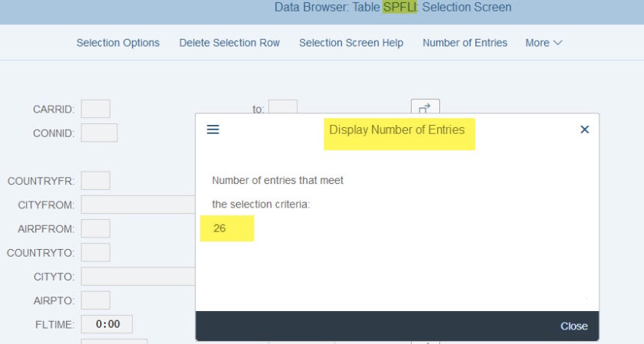
Task: Click into the COUNTRYFR field
Action: (x=96, y=181)
